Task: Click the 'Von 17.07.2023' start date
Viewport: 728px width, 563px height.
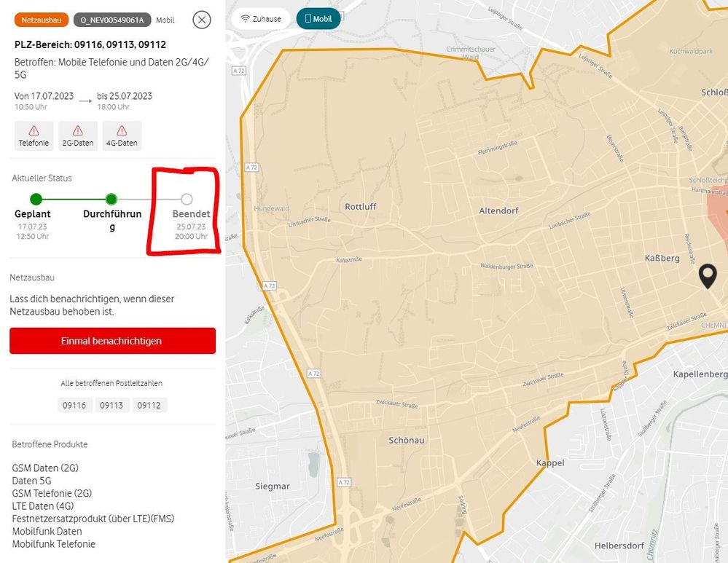Action: click(x=44, y=96)
